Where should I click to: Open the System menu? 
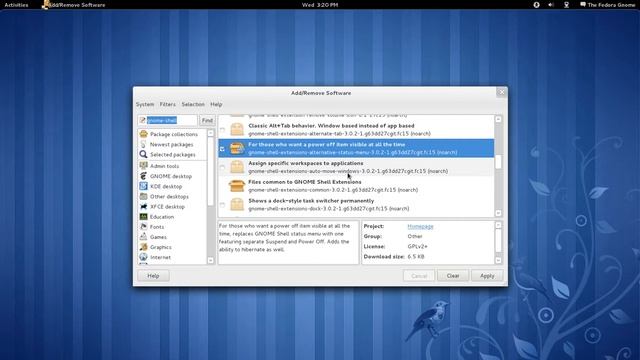pyautogui.click(x=145, y=104)
